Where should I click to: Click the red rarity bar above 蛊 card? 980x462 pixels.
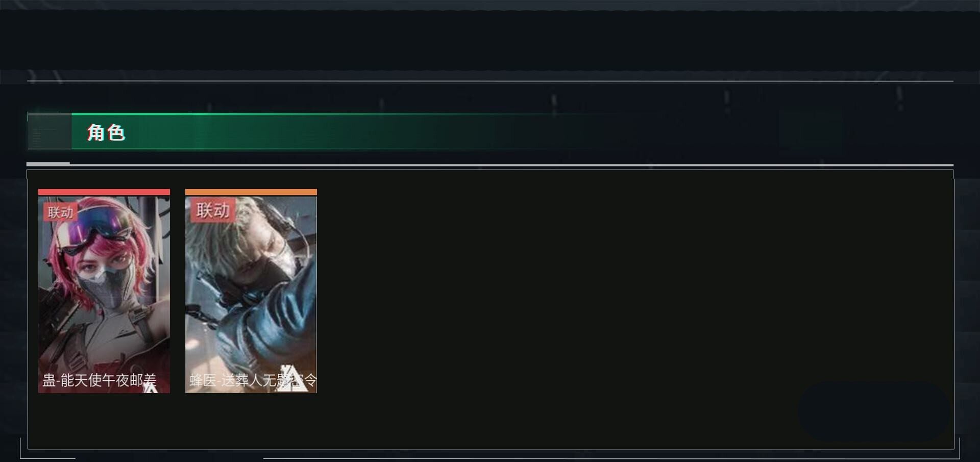coord(104,192)
